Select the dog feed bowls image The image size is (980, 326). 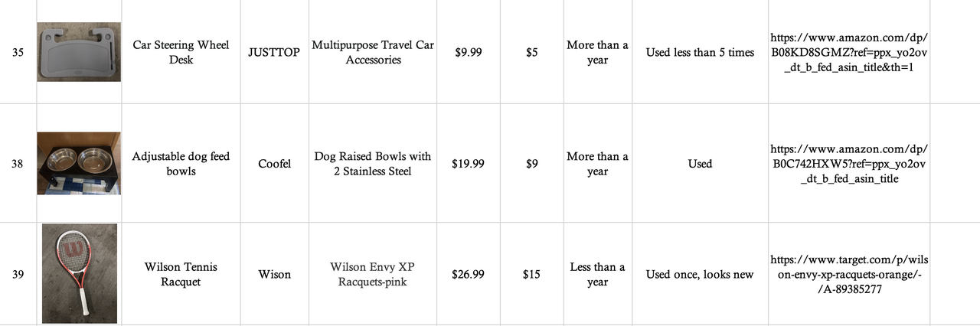[x=79, y=164]
